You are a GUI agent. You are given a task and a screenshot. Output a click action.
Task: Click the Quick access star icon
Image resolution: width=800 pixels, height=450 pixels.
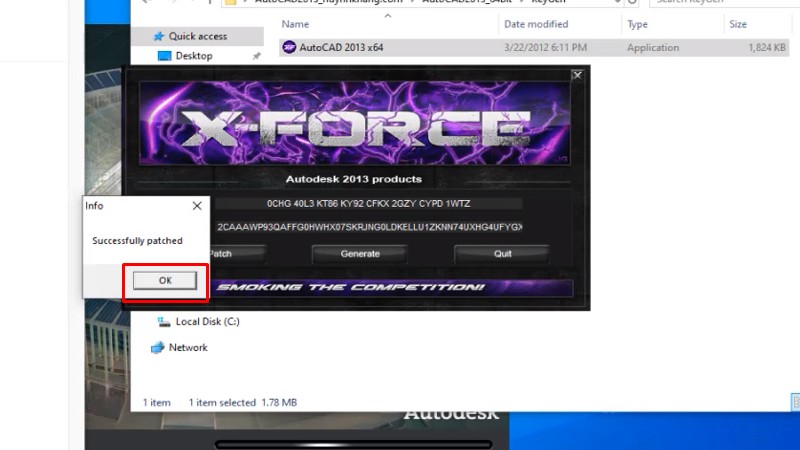[x=157, y=36]
